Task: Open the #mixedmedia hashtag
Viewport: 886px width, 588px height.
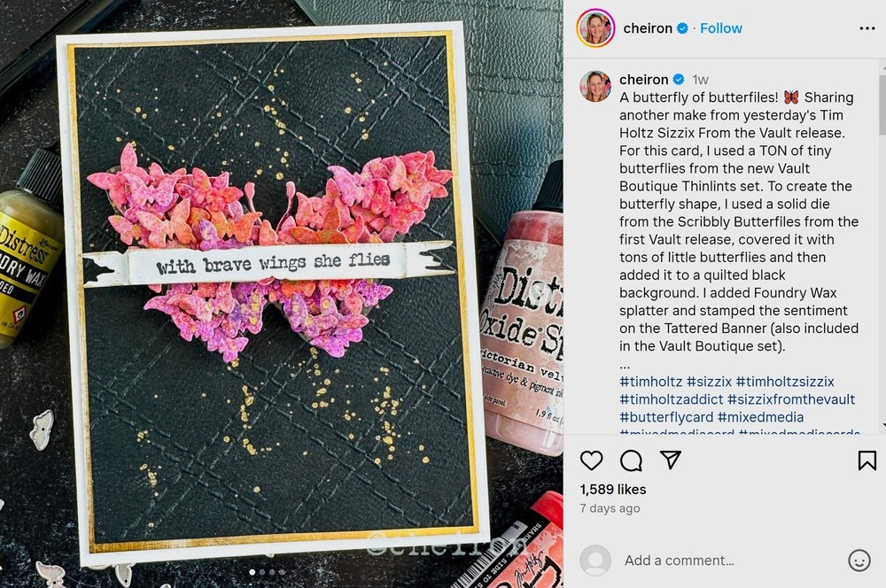Action: 760,417
